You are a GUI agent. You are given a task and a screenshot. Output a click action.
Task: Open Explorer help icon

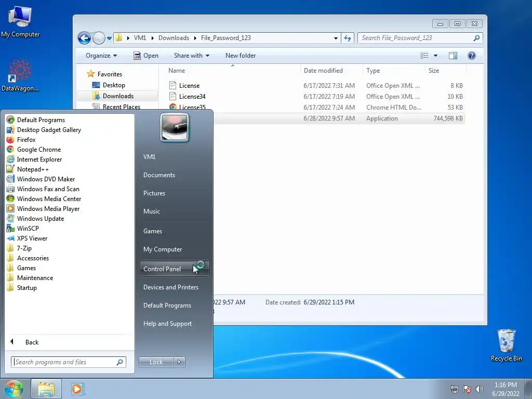[472, 56]
